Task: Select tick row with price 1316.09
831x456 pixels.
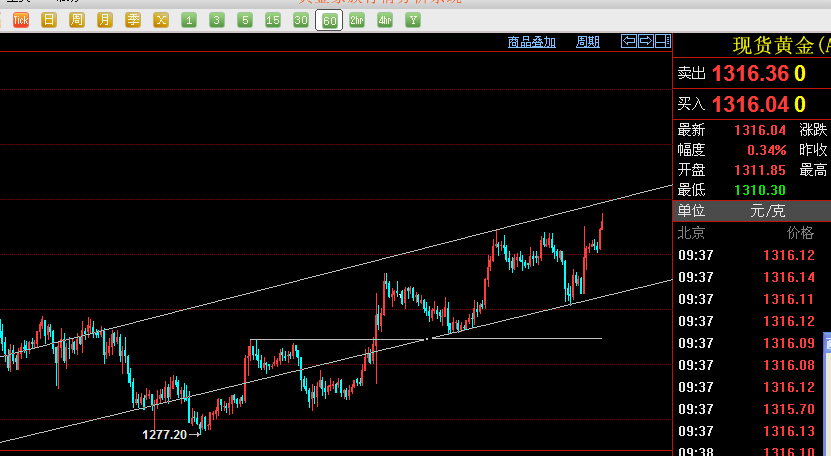Action: click(x=752, y=343)
